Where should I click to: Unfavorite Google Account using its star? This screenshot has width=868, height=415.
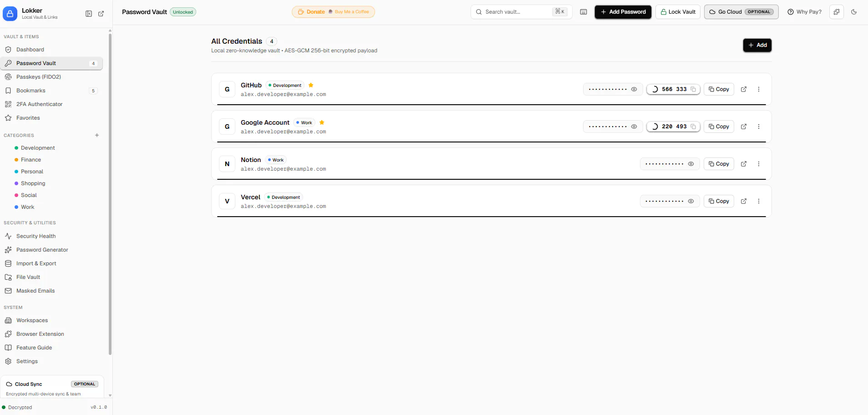(x=322, y=122)
